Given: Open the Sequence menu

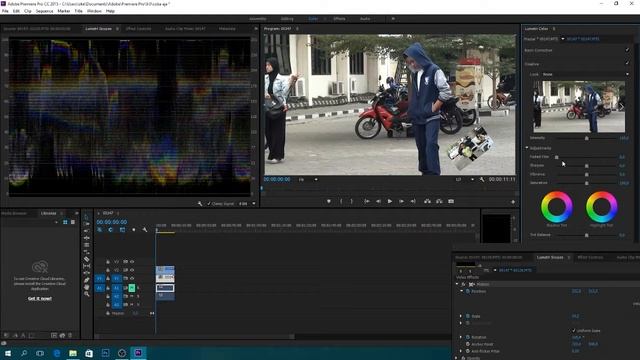Looking at the screenshot, I should point(44,11).
